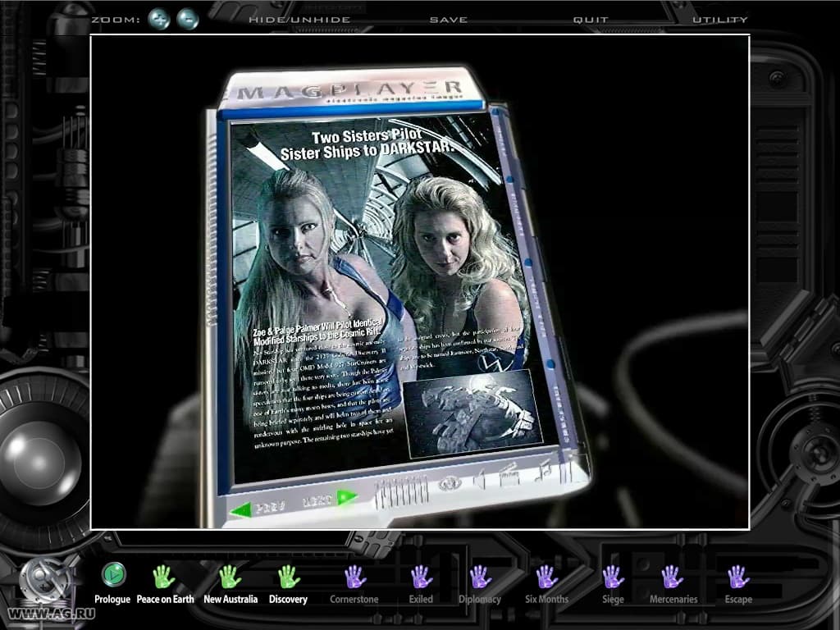Click the clapperboard icon on the MagPlayer
The height and width of the screenshot is (630, 840).
[x=509, y=474]
